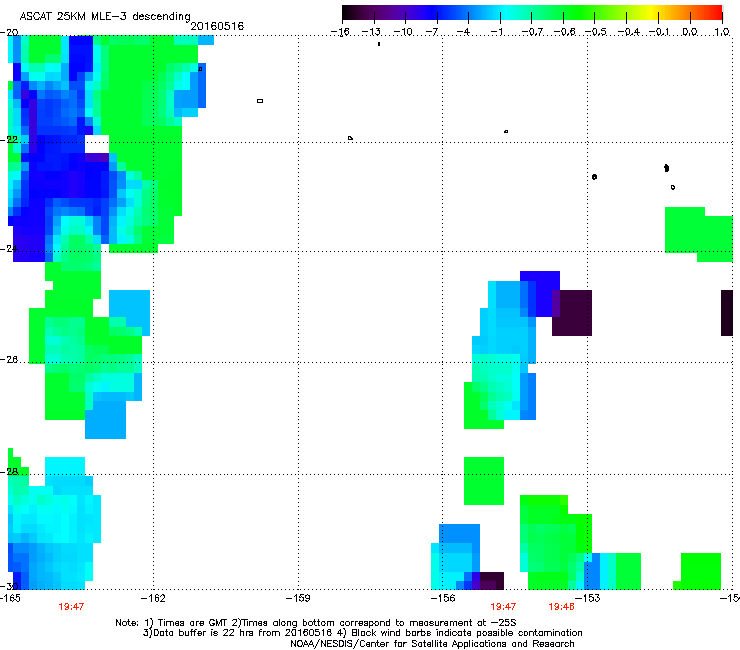This screenshot has height=650, width=740.
Task: Pick the yellow section of the color bar
Action: coord(654,12)
